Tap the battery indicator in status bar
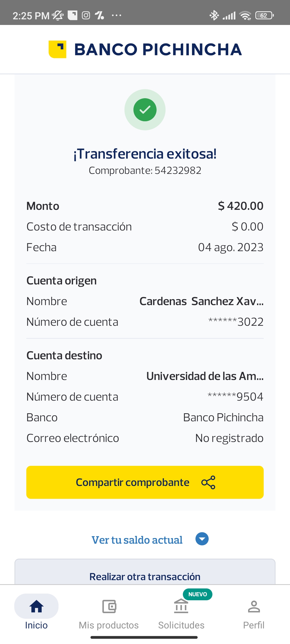 point(264,15)
